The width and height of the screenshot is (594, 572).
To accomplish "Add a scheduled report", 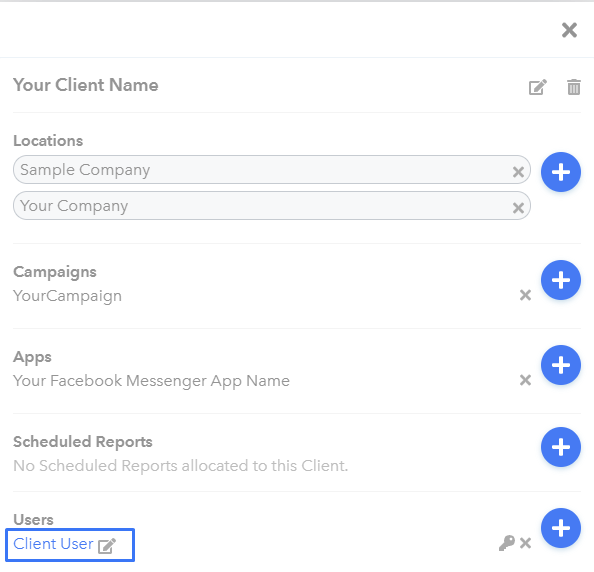I will [561, 447].
